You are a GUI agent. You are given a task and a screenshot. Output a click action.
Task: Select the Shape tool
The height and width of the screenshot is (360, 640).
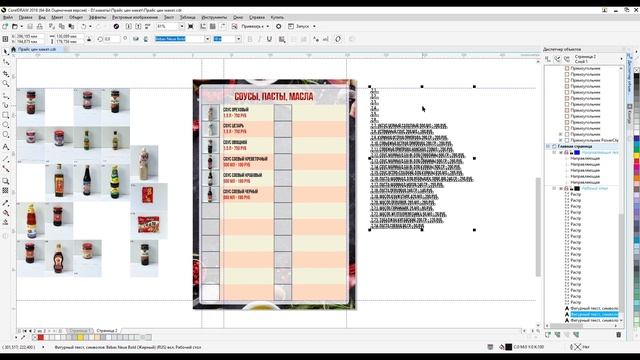(x=6, y=62)
